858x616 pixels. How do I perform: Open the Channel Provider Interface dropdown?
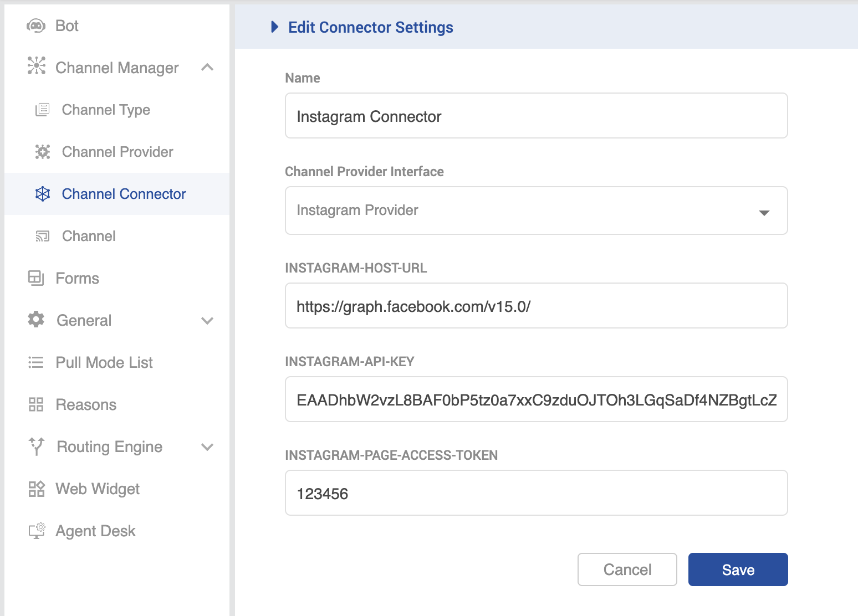[x=536, y=211]
